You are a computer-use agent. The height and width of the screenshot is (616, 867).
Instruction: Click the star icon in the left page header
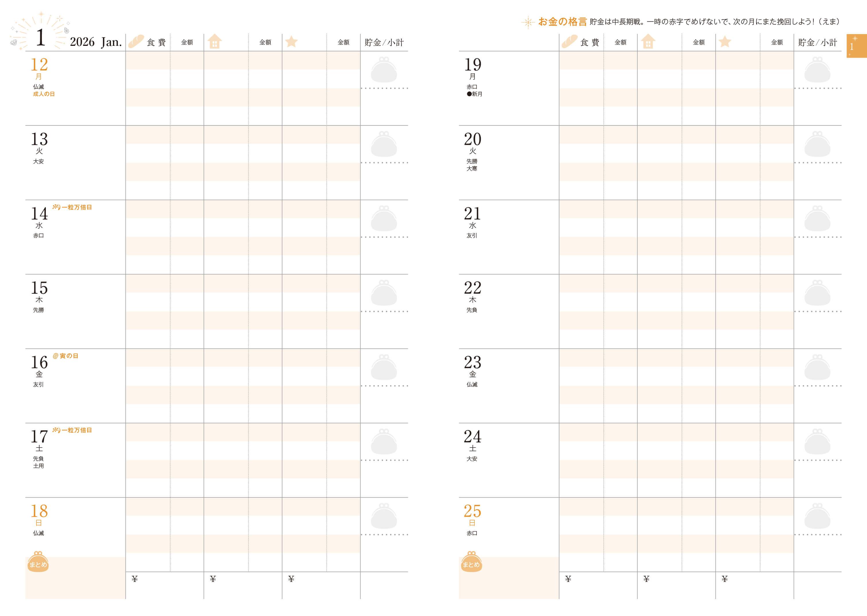point(291,41)
